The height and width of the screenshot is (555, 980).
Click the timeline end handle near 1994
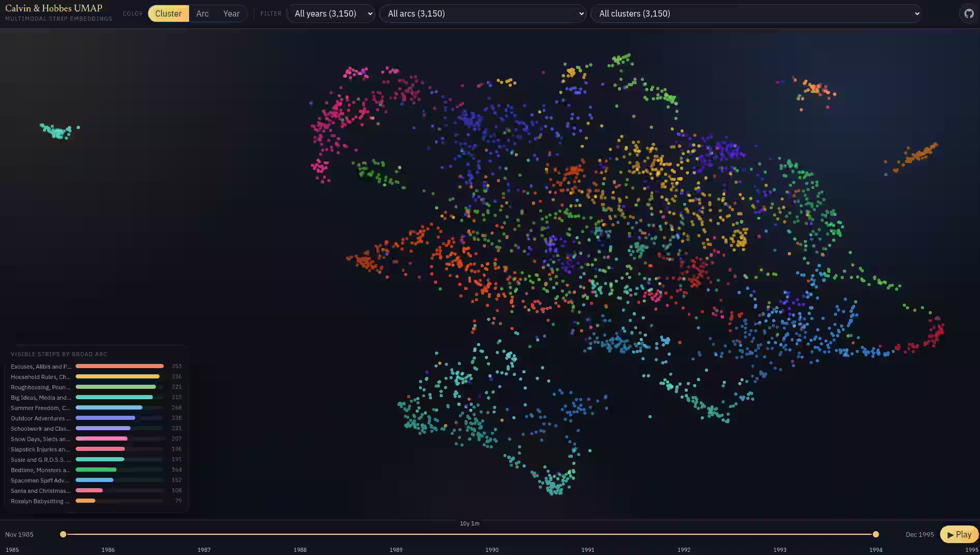pos(875,534)
